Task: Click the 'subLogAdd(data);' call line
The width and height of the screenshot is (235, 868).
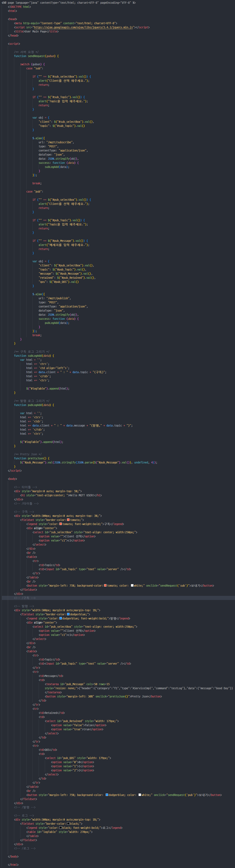Action: coord(57,167)
